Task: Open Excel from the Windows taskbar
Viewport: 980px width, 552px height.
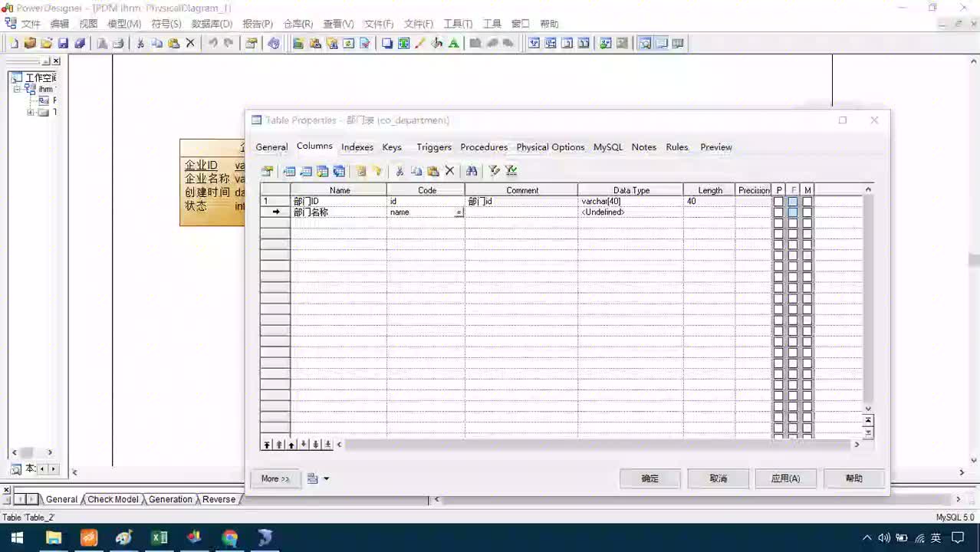Action: [159, 538]
